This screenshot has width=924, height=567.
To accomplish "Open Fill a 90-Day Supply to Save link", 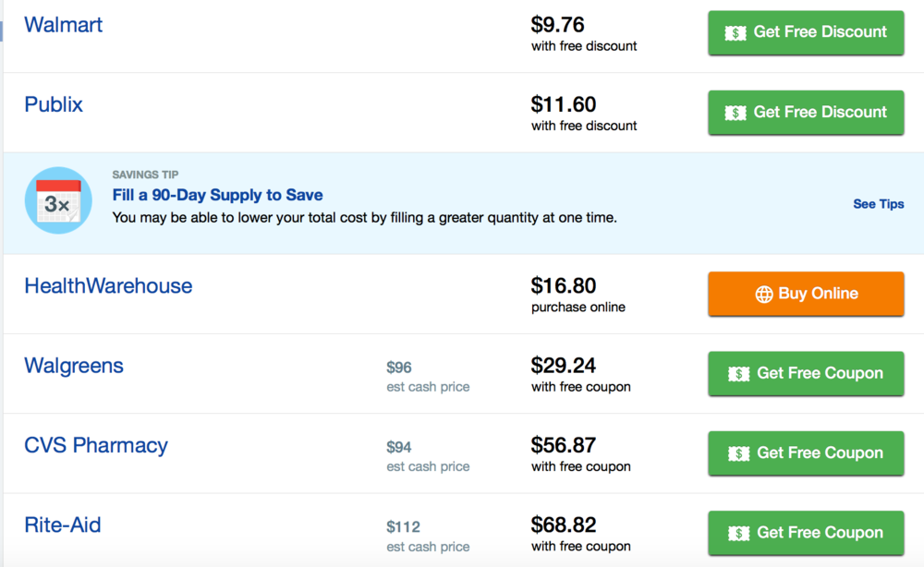I will (217, 195).
